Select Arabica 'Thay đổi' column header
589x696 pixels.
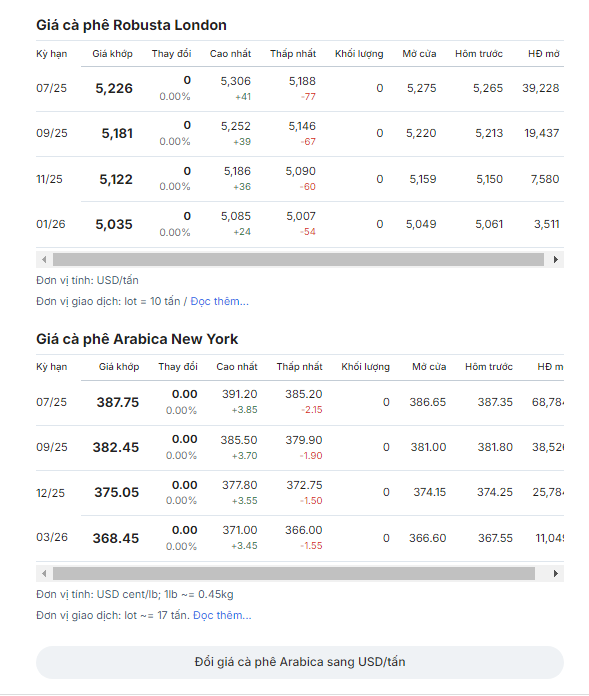[x=178, y=367]
